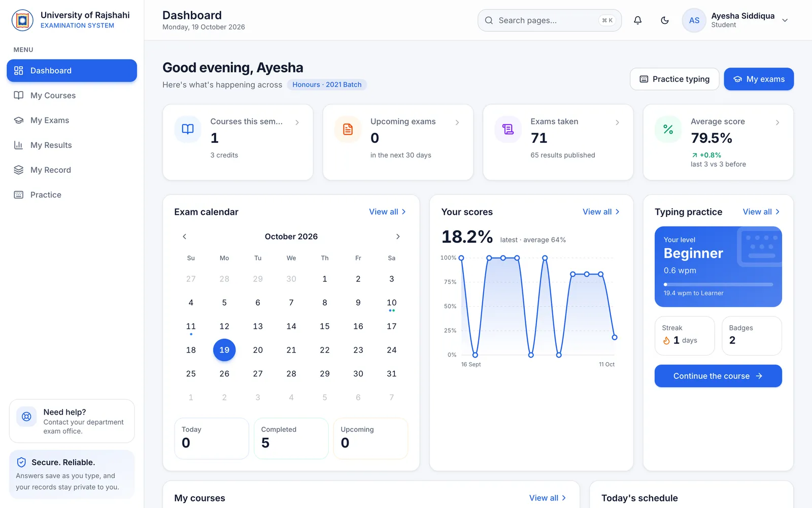Open My Results in the sidebar
The image size is (812, 508).
(x=72, y=145)
